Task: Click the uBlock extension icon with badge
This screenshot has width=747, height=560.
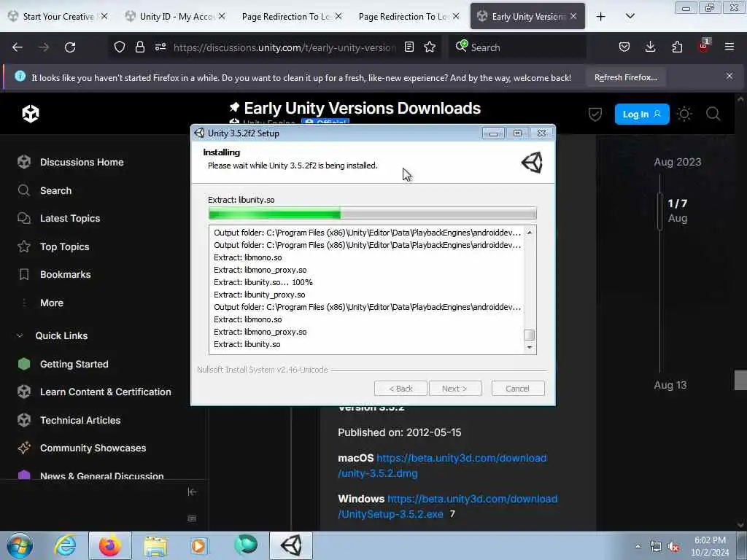Action: click(x=704, y=46)
